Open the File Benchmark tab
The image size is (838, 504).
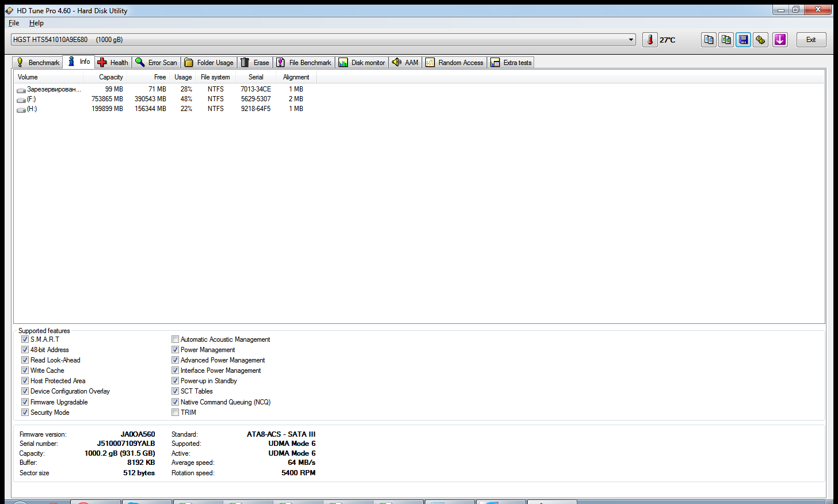(304, 62)
